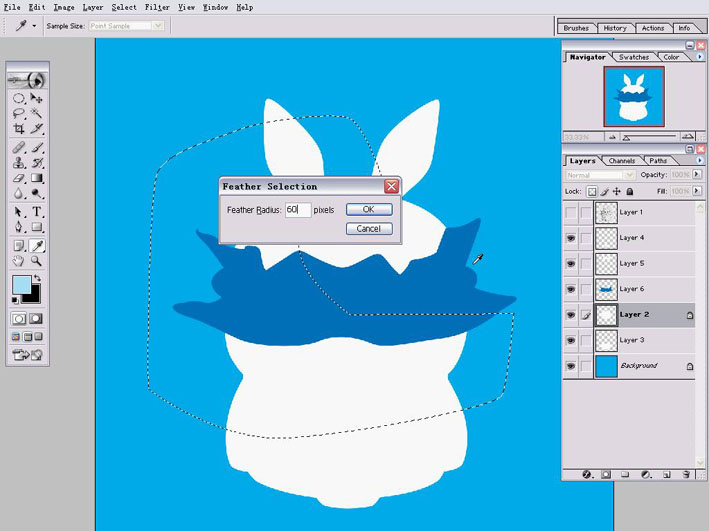Show Layer 1 visibility box
Image resolution: width=709 pixels, height=531 pixels.
pos(571,212)
